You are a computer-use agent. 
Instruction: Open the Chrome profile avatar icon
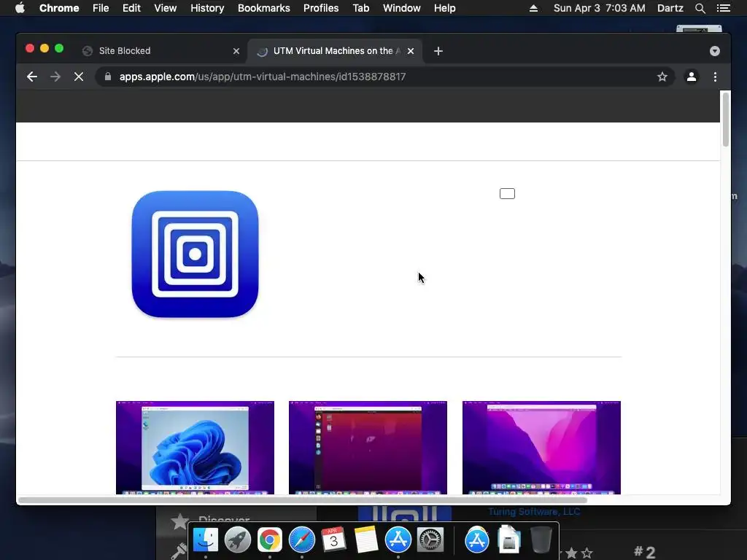tap(692, 77)
